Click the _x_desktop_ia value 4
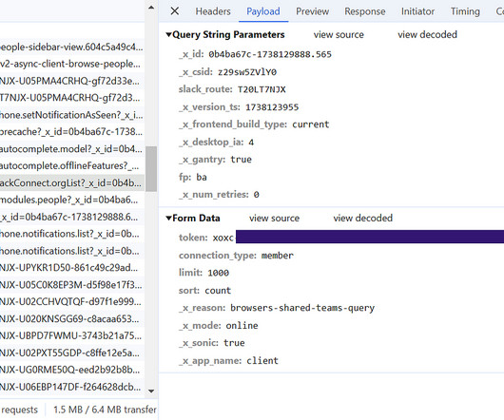Screen dimensions: 504x420 coord(251,142)
